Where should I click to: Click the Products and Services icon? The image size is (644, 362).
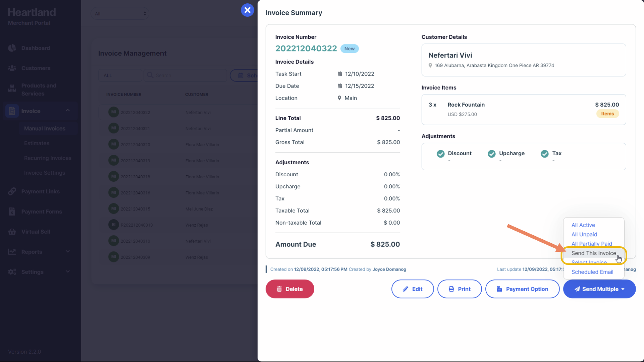[x=12, y=88]
